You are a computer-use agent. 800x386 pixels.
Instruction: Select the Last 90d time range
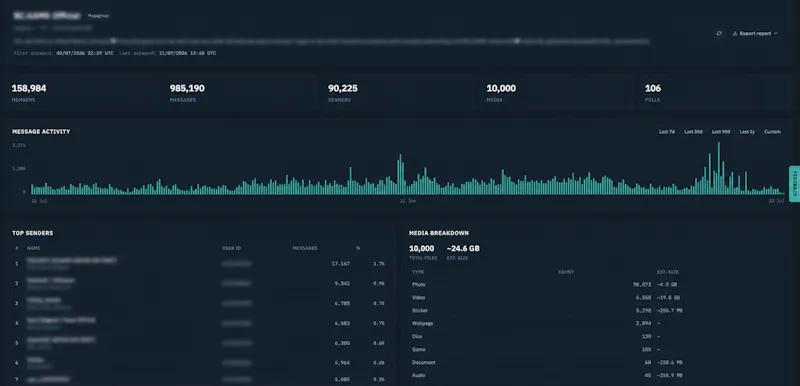[721, 132]
